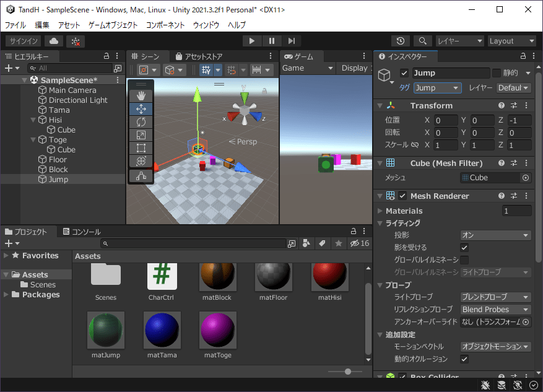Click the scene draw mode sphere icon
543x392 pixels.
coord(170,70)
